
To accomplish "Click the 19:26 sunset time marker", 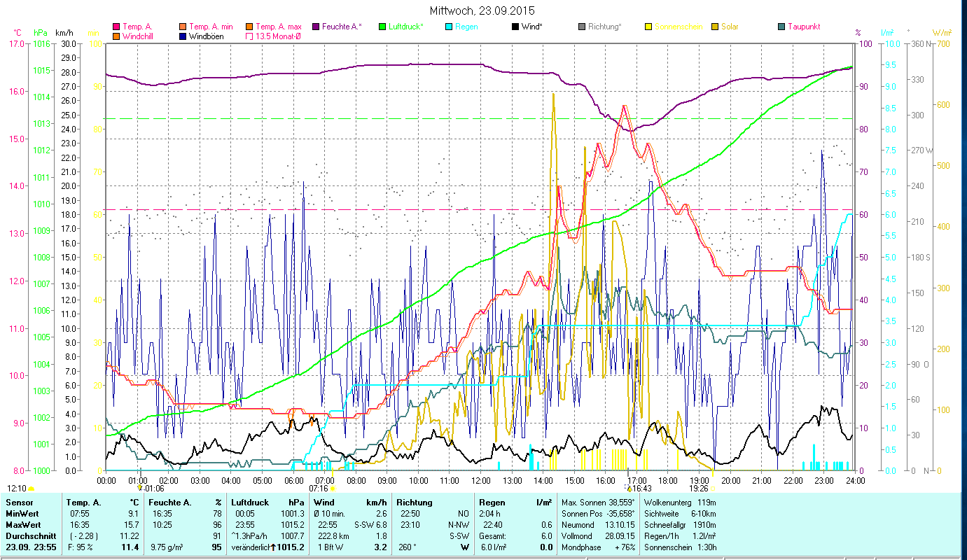I will pyautogui.click(x=699, y=489).
